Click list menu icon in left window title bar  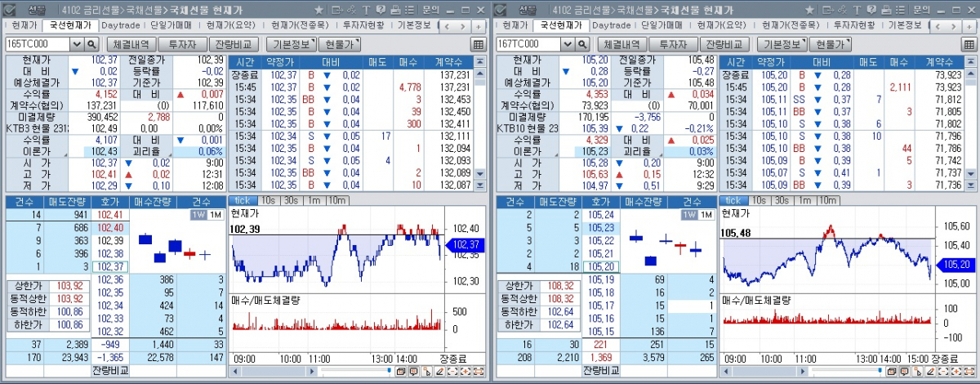coord(409,10)
